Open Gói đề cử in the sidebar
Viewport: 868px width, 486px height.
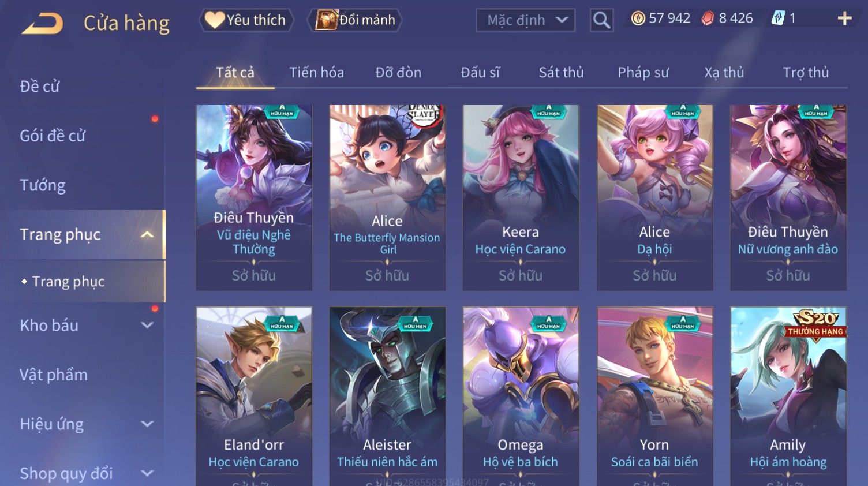[53, 136]
